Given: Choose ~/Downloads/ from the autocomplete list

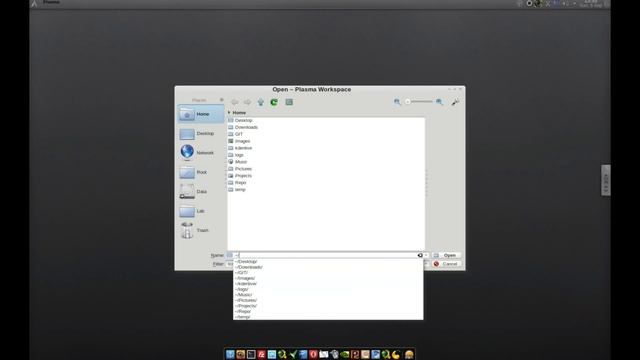Looking at the screenshot, I should (x=328, y=267).
